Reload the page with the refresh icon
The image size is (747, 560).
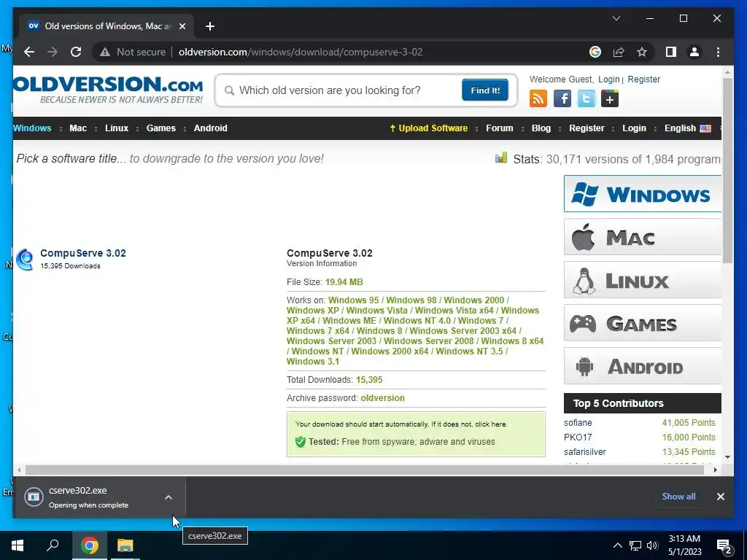point(76,52)
